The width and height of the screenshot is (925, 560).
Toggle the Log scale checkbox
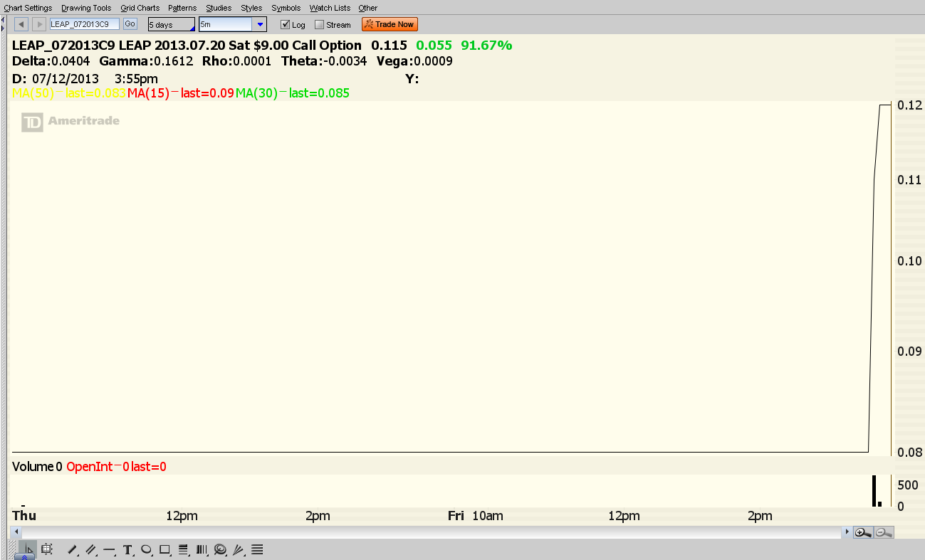pos(285,24)
